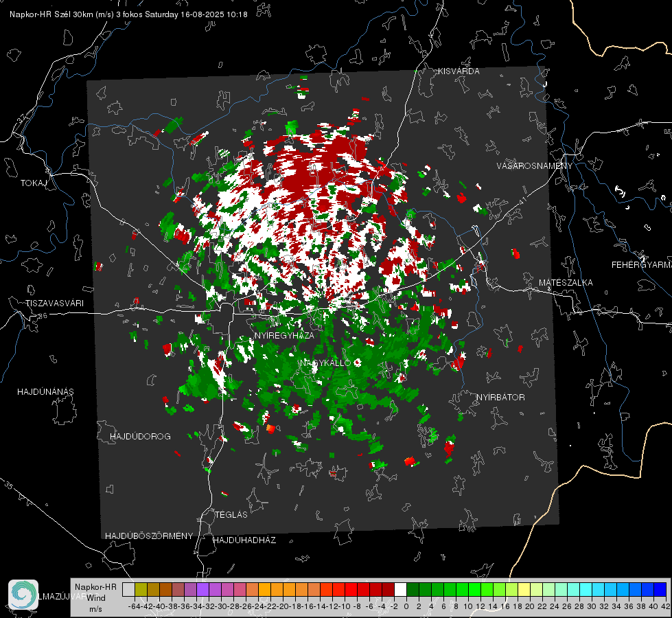Click the 'm/s' unit label in legend

click(95, 609)
